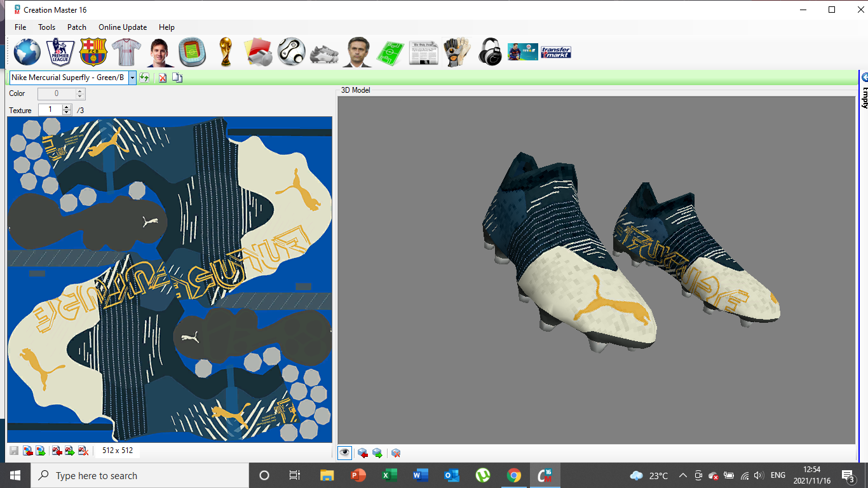Open the Patch menu
Screen dimensions: 868x488
[77, 27]
